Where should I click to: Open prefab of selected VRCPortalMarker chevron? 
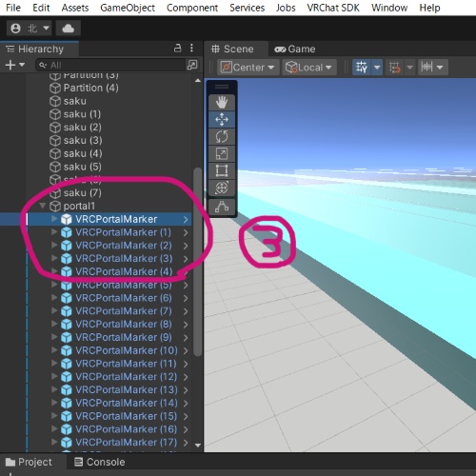coord(186,219)
